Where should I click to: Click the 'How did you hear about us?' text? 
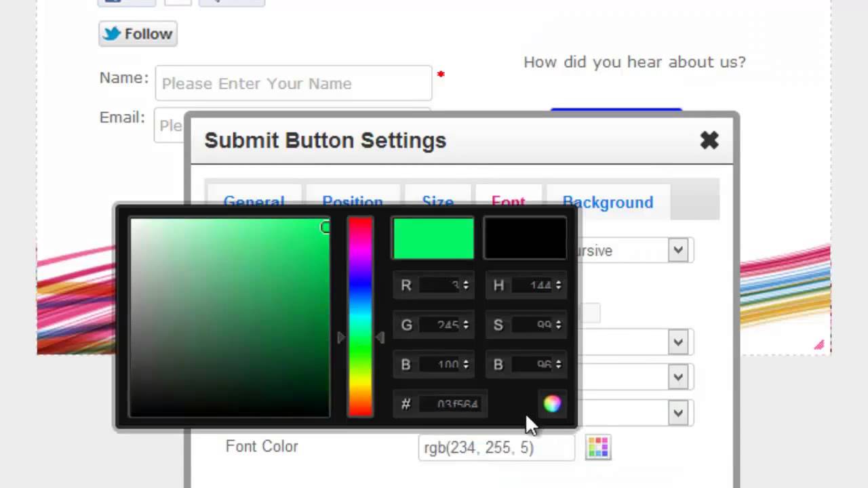coord(635,62)
